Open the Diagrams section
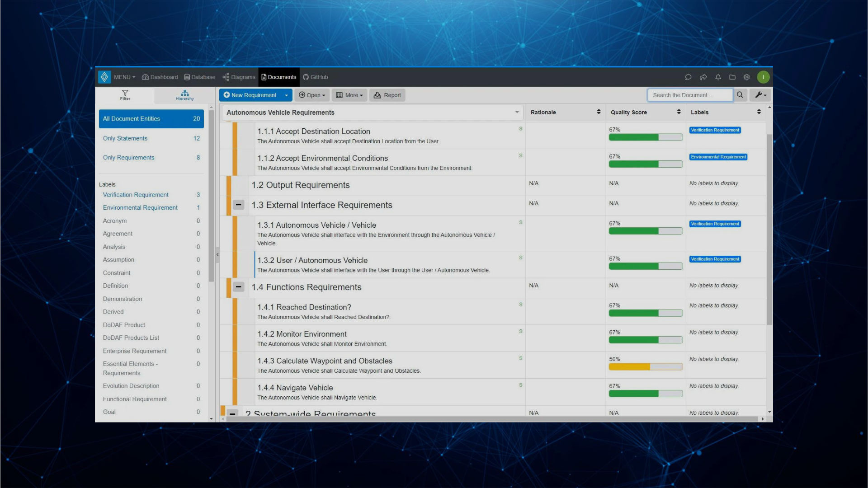The image size is (868, 488). point(239,77)
